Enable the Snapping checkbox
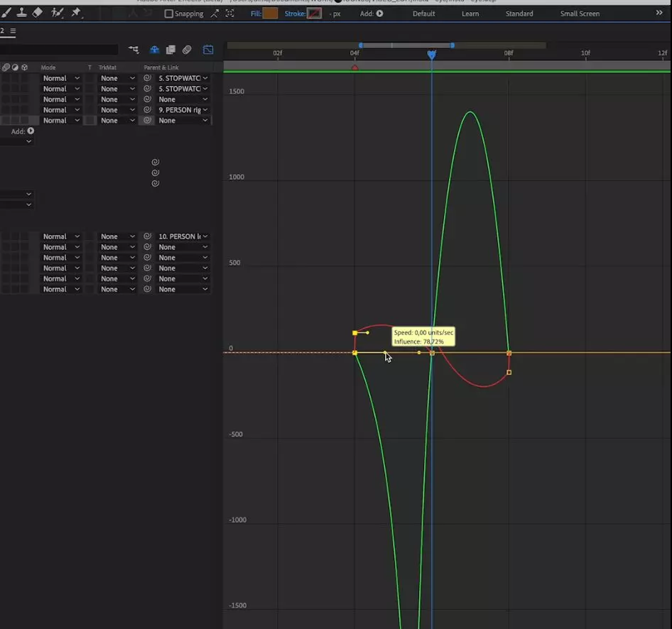The image size is (672, 629). [x=169, y=13]
